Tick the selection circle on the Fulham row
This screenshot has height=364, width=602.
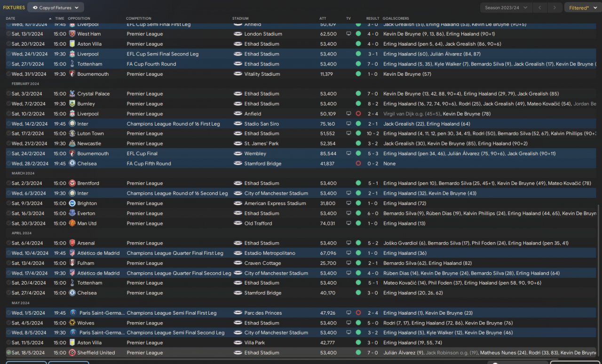point(8,263)
